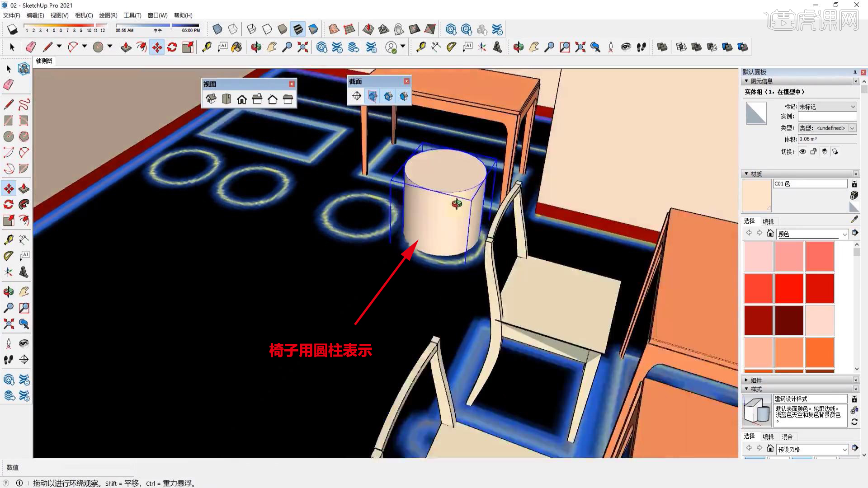Viewport: 868px width, 488px height.
Task: Close the 截面 floating toolbar
Action: pyautogui.click(x=407, y=81)
